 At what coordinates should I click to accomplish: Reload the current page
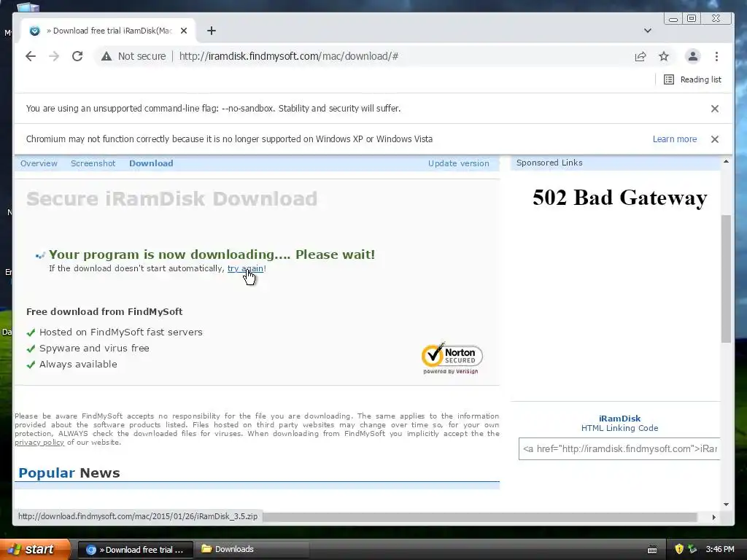(77, 56)
